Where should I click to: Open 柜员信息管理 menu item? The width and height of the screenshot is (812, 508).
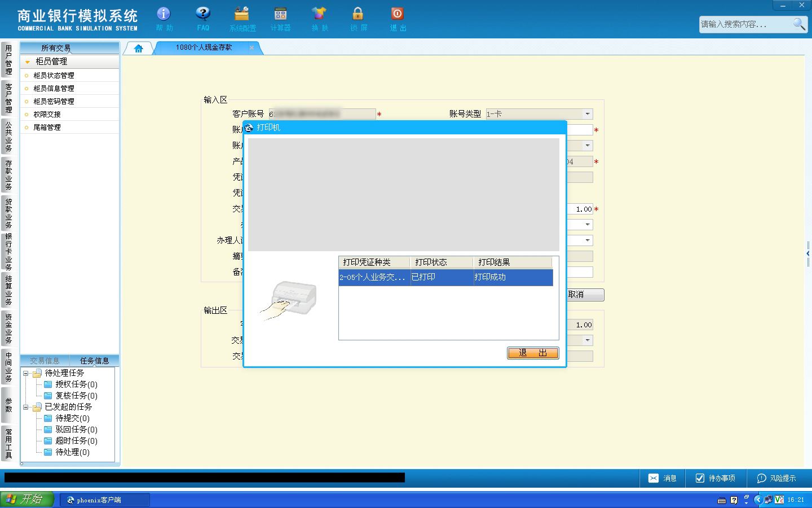(54, 88)
